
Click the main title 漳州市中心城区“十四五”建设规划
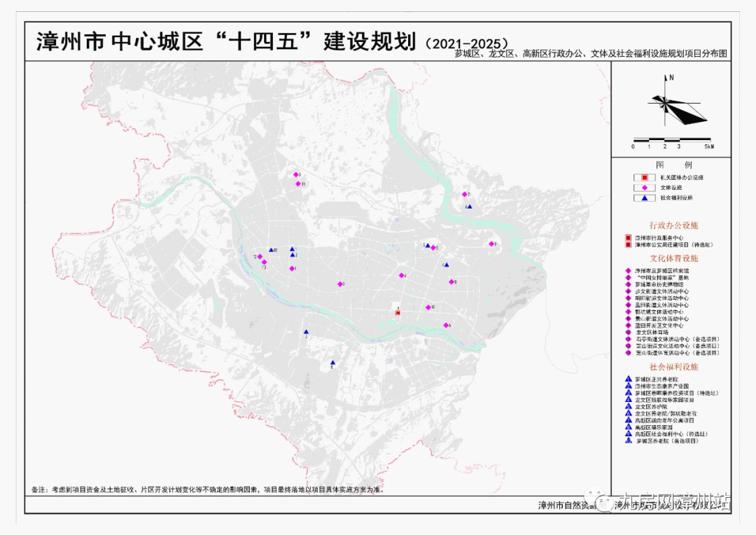(x=225, y=41)
